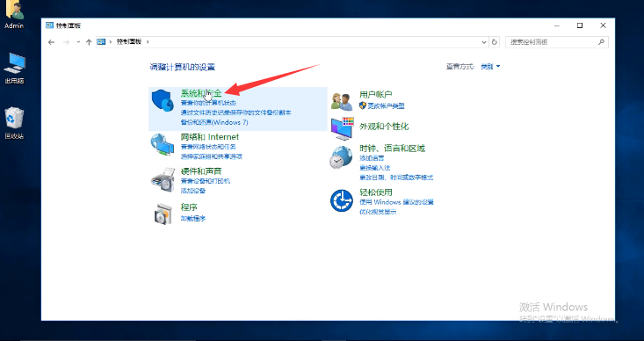
Task: Open the 程序 heading link
Action: point(189,207)
